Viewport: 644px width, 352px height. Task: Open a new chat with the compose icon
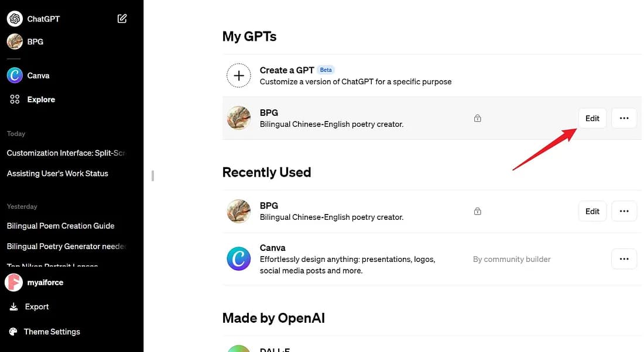coord(122,18)
